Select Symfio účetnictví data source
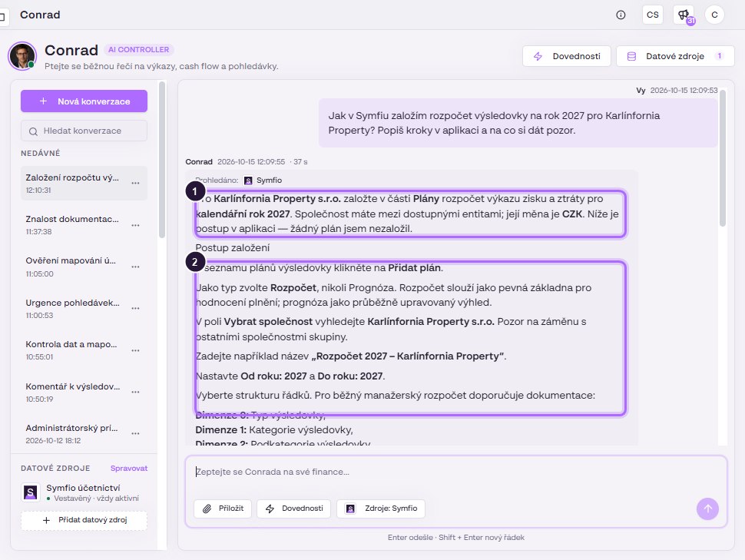Screen dimensions: 745x560 [84, 492]
